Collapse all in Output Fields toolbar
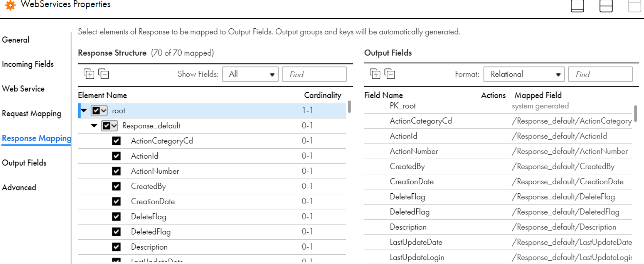Screen dimensions: 644x264 pos(390,74)
